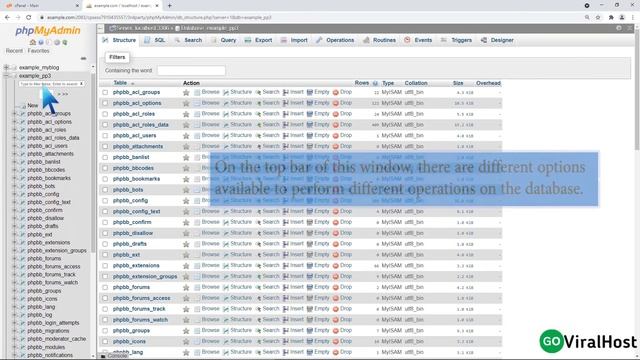Click the collapse-all icon above the database tree

coord(83,58)
